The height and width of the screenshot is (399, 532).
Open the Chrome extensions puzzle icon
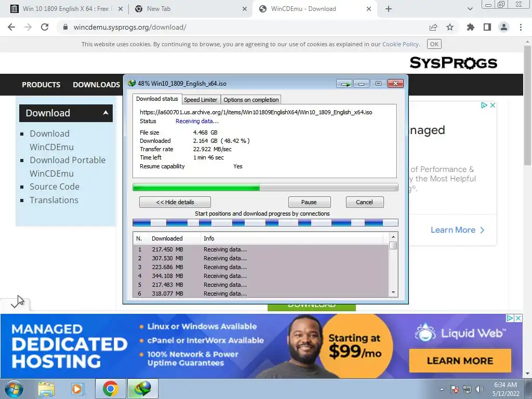471,27
